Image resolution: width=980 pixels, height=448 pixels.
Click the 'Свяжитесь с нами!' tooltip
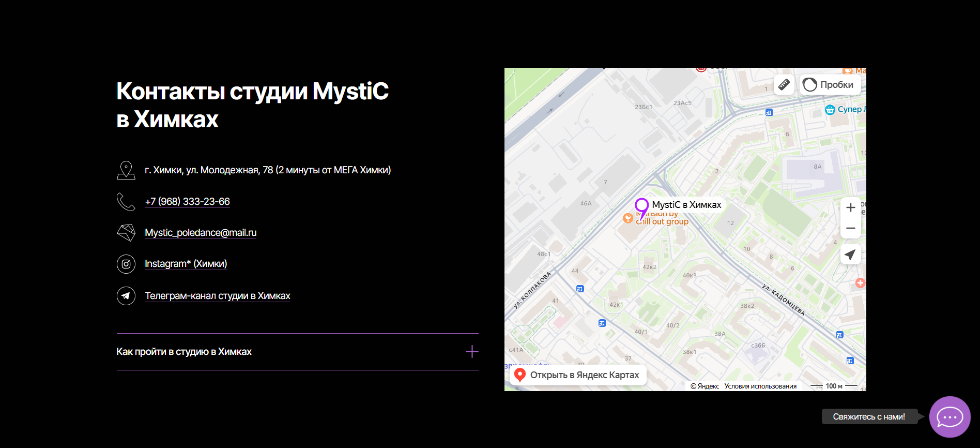868,417
